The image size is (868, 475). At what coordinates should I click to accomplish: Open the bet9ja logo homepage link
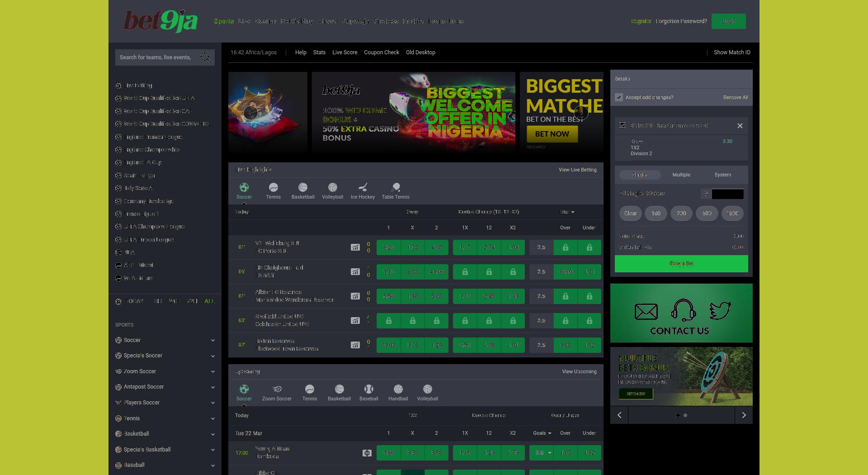(x=160, y=21)
